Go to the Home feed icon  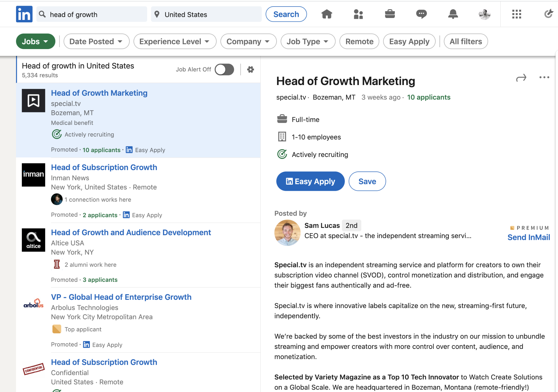pyautogui.click(x=327, y=14)
